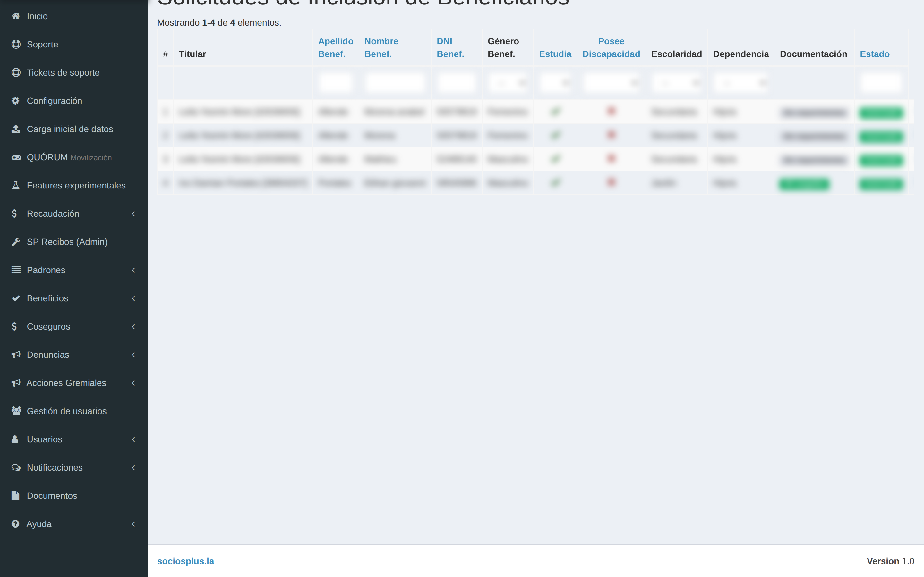Click the Inicio home icon
924x577 pixels.
tap(16, 16)
